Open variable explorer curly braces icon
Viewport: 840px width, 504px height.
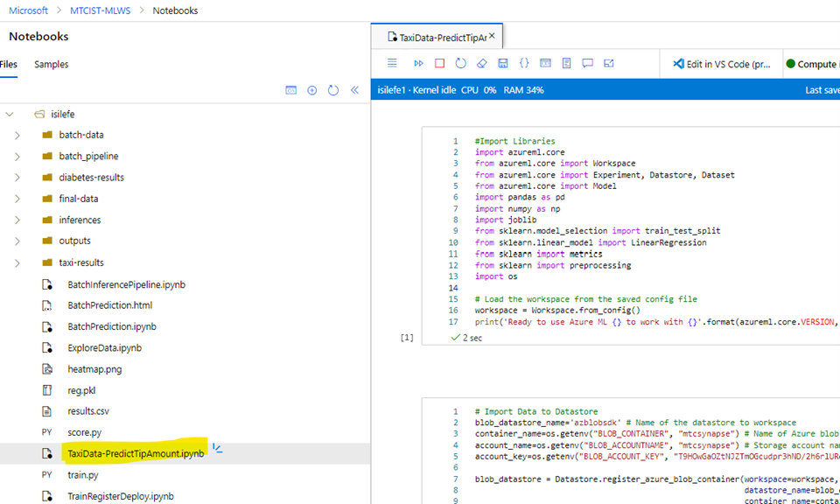524,63
